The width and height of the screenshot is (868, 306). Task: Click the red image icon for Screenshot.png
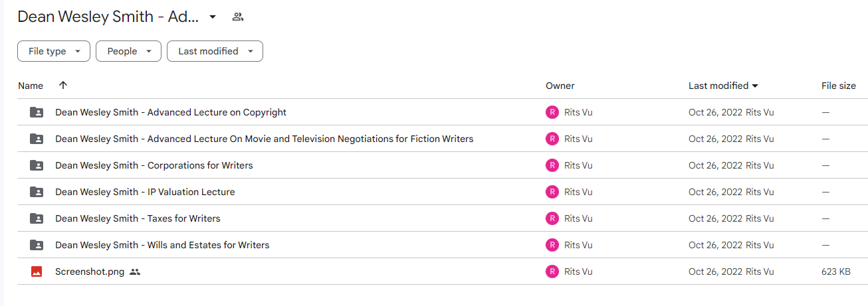point(37,271)
